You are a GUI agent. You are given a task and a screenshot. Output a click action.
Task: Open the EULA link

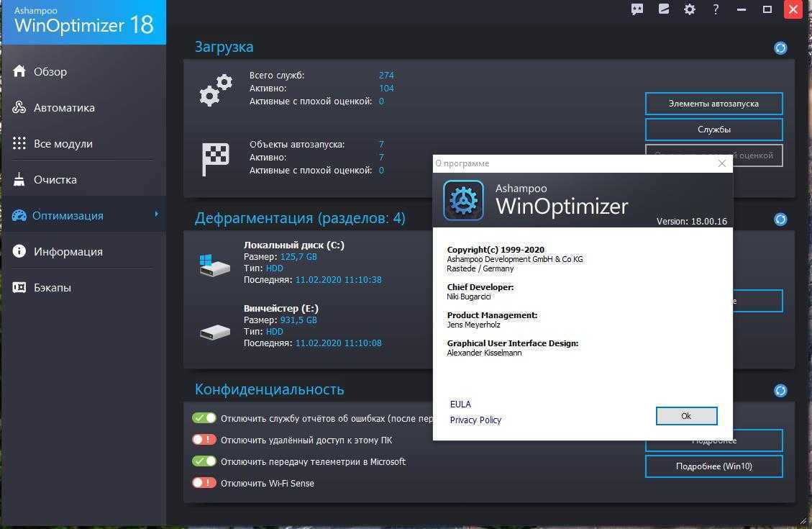point(460,404)
